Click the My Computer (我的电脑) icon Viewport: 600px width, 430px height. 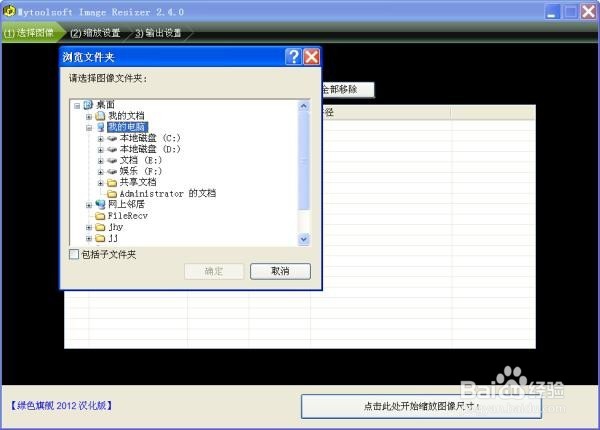click(100, 127)
